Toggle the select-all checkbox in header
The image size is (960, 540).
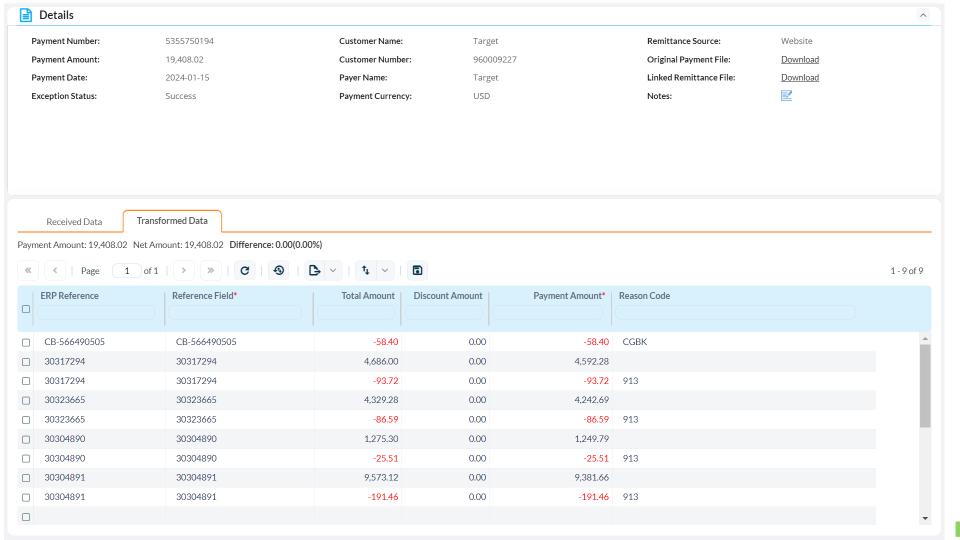pyautogui.click(x=26, y=309)
